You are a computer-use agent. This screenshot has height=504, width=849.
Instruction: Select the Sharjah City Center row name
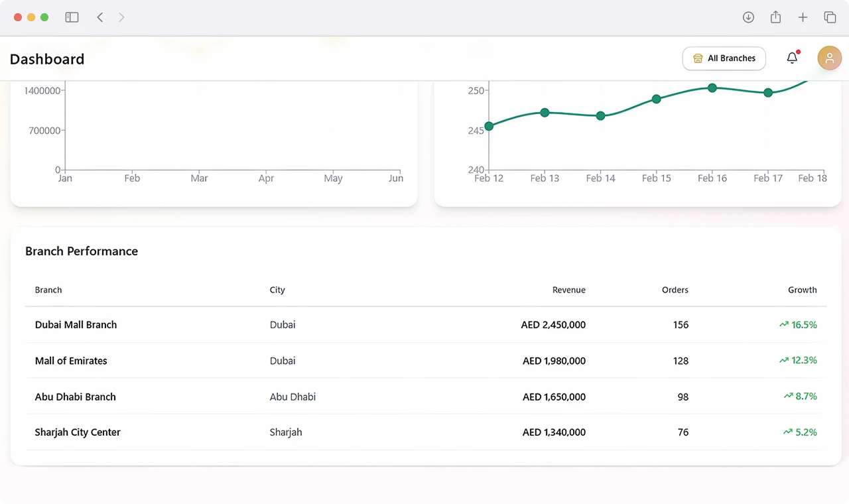(78, 432)
